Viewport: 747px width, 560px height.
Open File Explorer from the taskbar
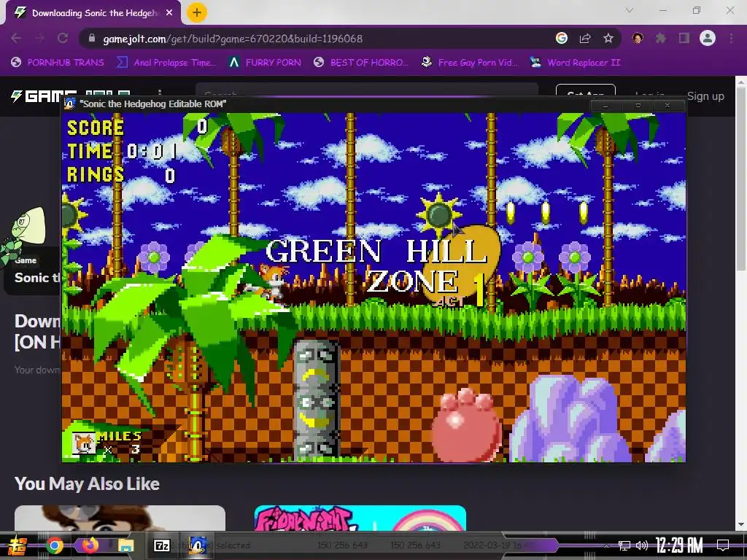click(x=126, y=545)
